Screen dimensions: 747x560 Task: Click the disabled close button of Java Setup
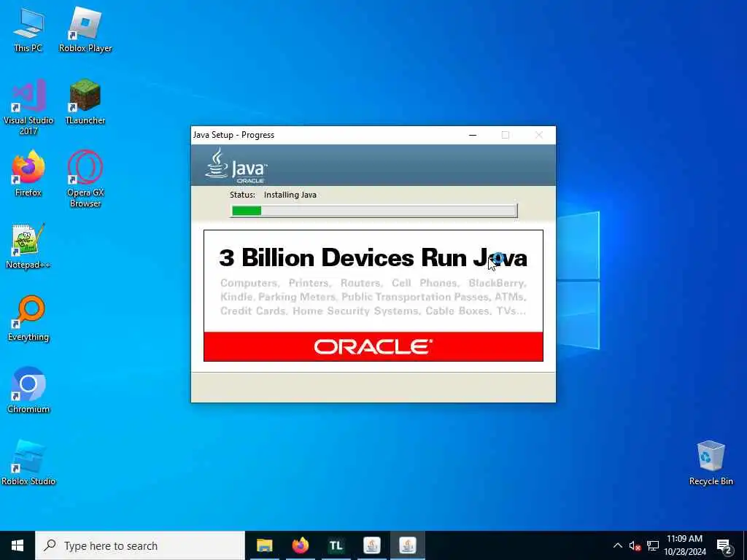point(539,135)
